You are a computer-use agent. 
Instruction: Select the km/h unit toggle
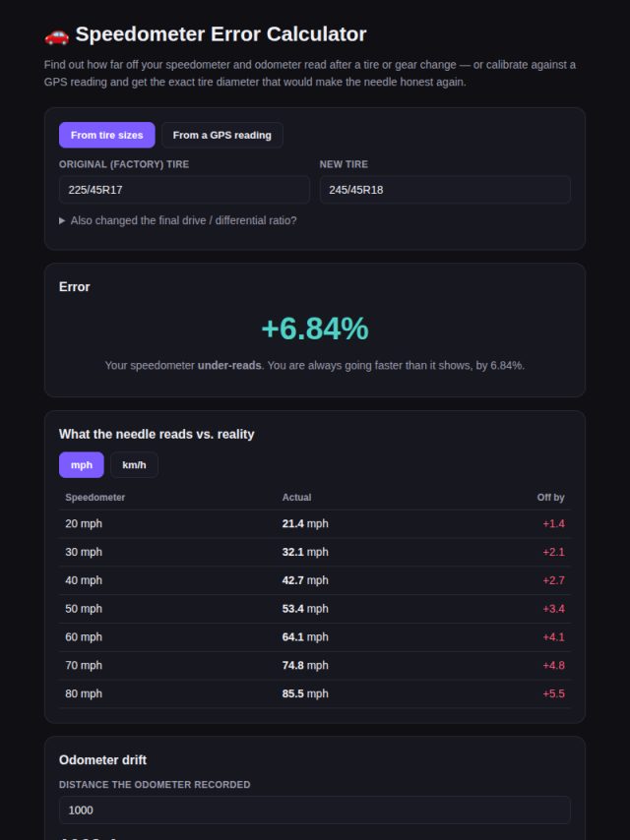(134, 464)
